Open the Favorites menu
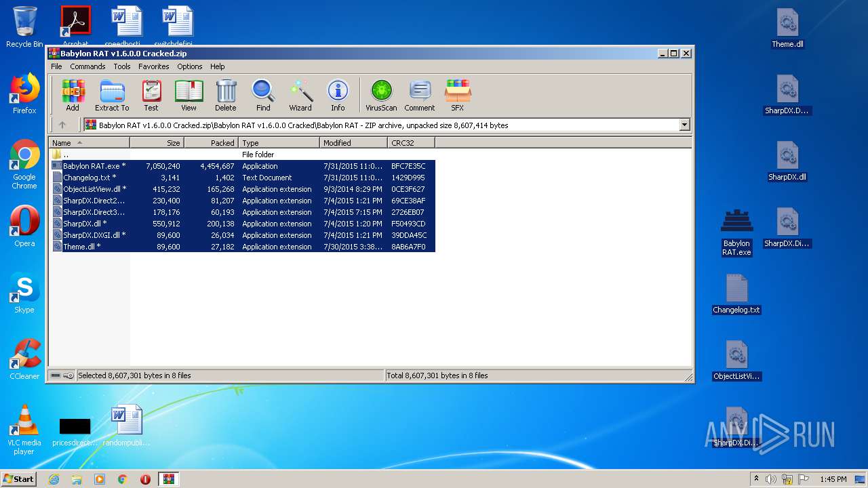This screenshot has height=488, width=868. (x=154, y=66)
